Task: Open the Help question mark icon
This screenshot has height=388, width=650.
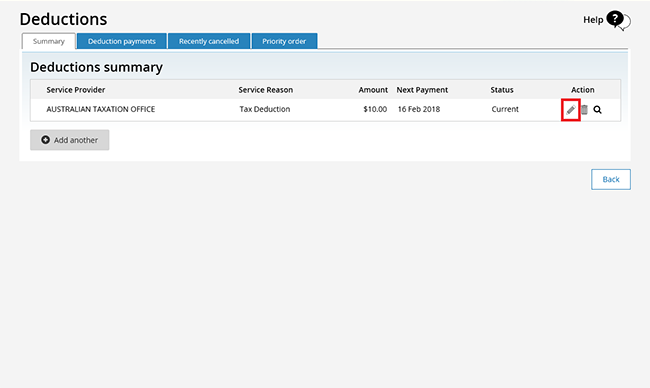Action: pyautogui.click(x=618, y=20)
